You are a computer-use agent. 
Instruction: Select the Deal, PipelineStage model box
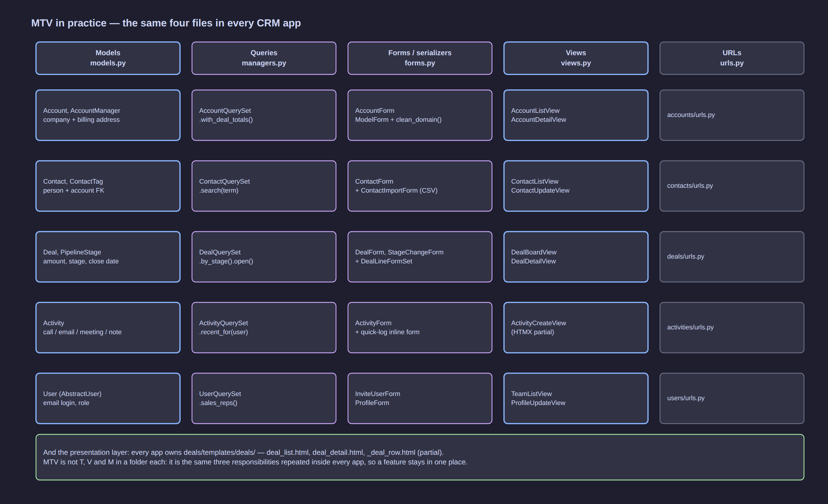108,257
